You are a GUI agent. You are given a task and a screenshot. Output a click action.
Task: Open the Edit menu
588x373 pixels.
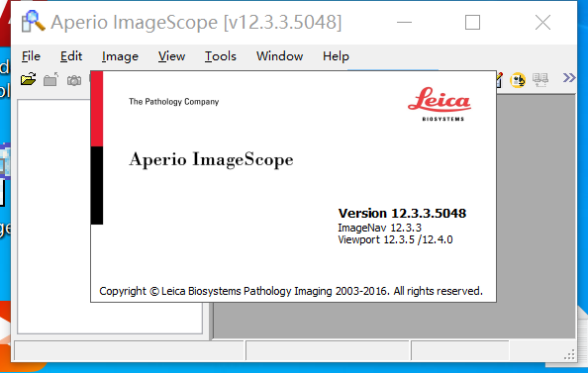(x=71, y=56)
